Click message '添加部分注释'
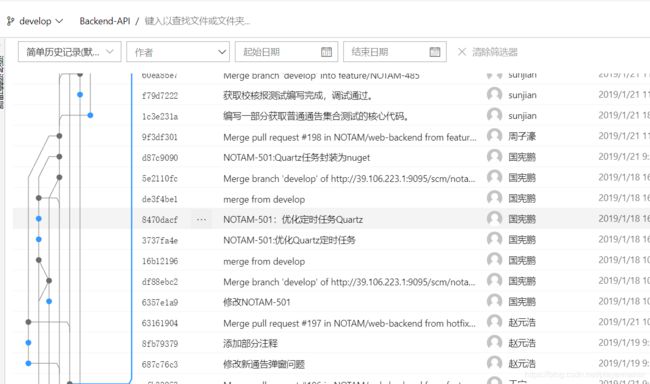The height and width of the screenshot is (384, 650). 250,343
